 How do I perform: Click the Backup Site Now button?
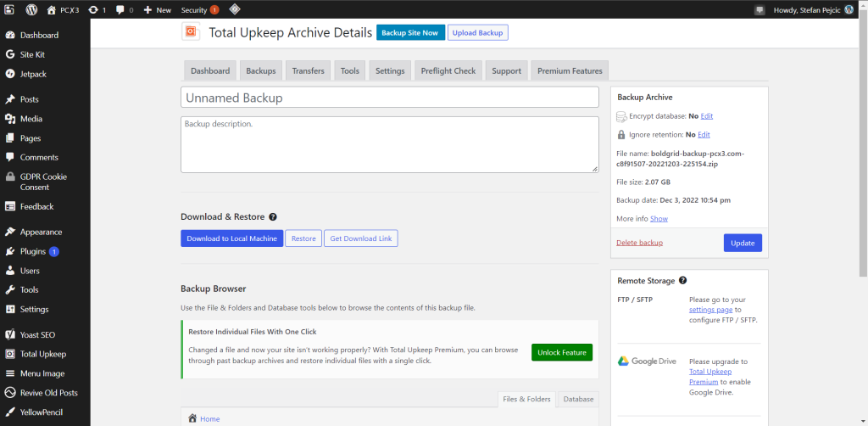click(410, 33)
